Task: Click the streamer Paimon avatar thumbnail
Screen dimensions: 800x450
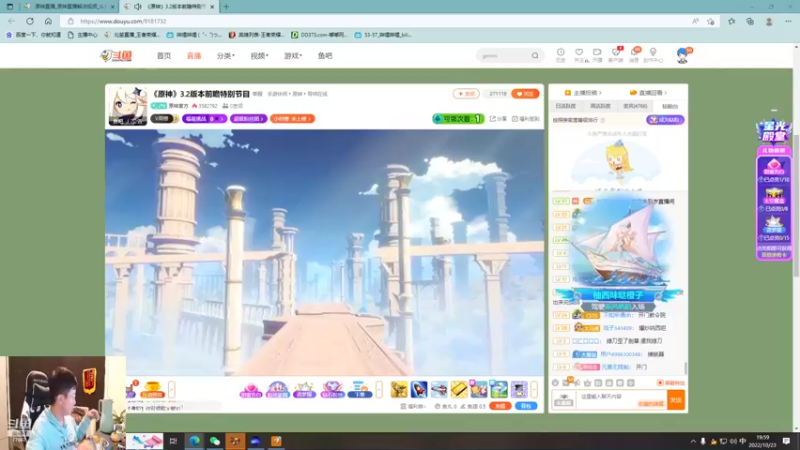Action: 128,106
